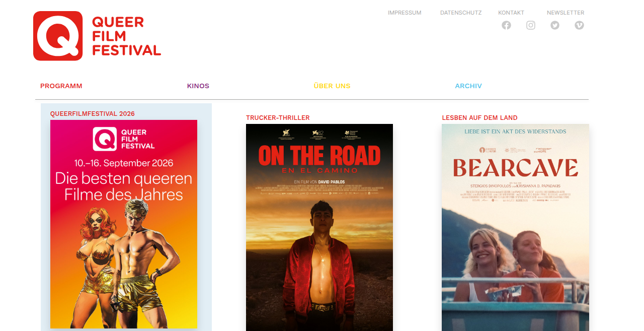644x331 pixels.
Task: Click the TRUCKER-THRILLER heading
Action: (x=278, y=118)
